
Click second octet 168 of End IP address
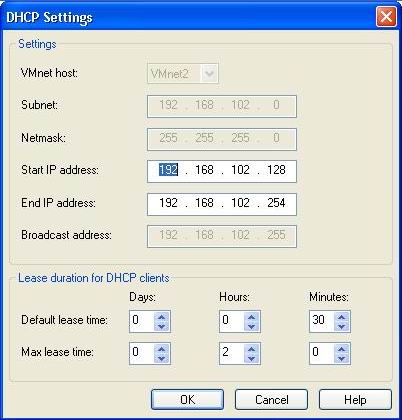point(204,203)
